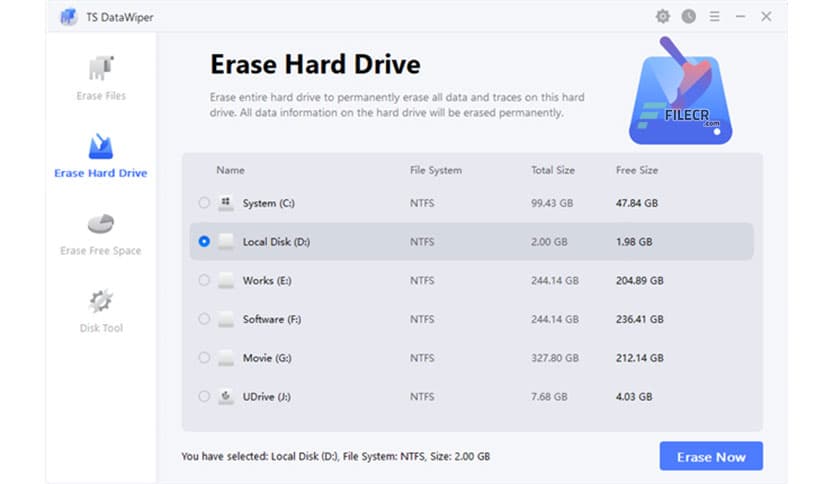Image resolution: width=836 pixels, height=484 pixels.
Task: Click the Total Size column header
Action: [553, 170]
